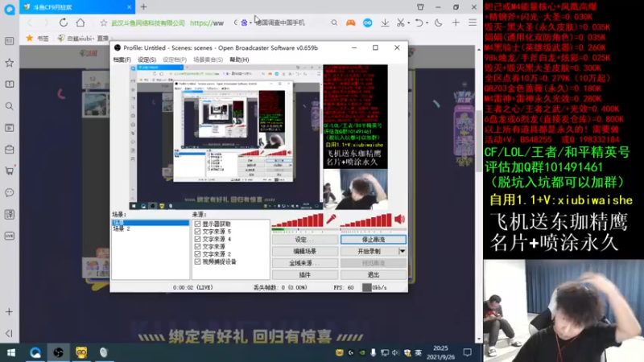
Task: Open the 帮助(H) menu in OBS
Action: click(239, 60)
